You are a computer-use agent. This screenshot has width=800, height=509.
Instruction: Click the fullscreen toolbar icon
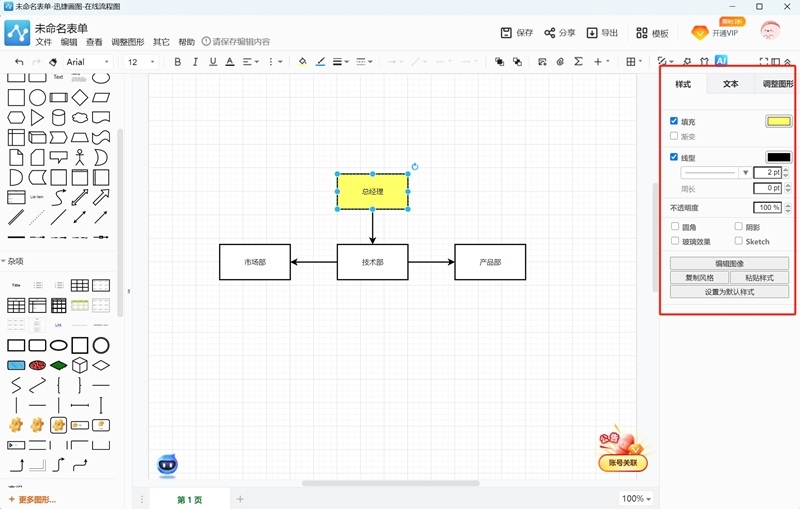coord(763,62)
